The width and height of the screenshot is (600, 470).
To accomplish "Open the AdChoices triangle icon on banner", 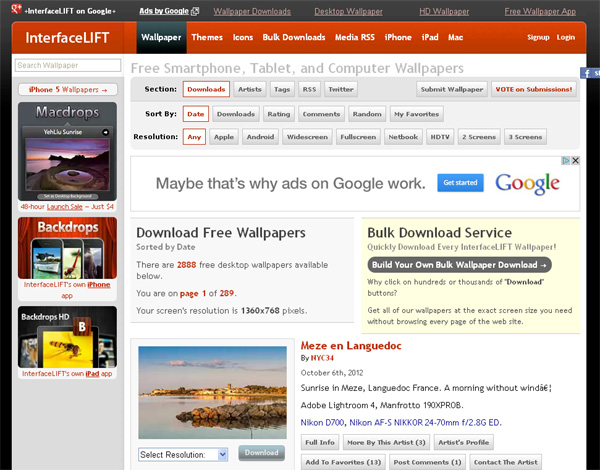I will pos(566,161).
